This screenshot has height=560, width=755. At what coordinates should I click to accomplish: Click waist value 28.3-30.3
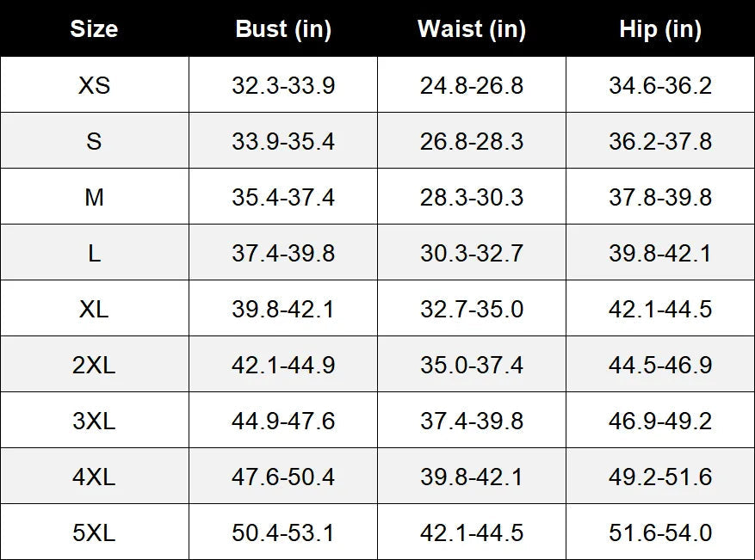(472, 197)
